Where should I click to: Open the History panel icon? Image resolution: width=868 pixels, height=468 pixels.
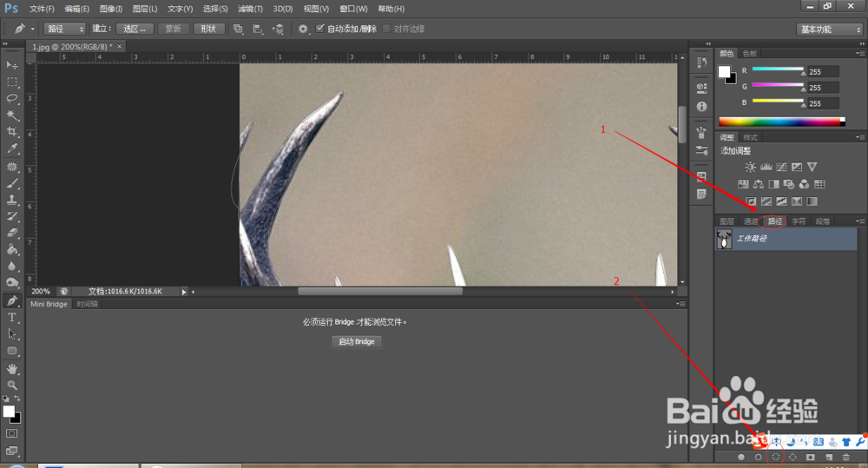click(701, 63)
